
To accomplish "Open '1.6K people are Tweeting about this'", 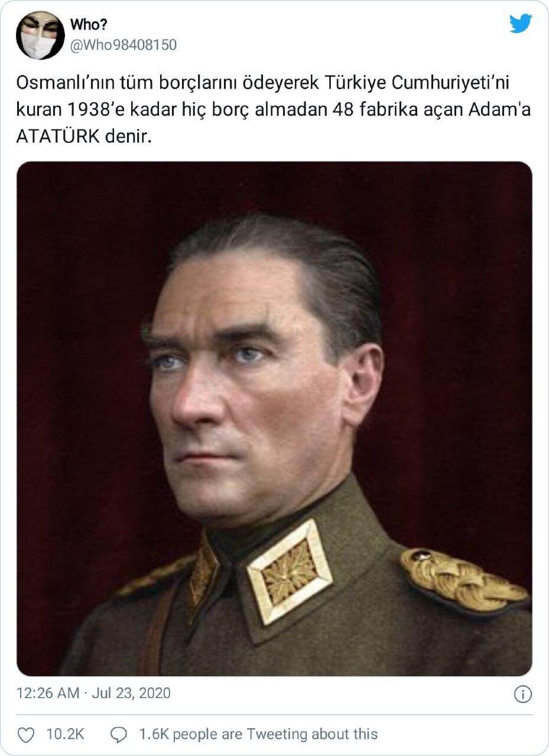I will pyautogui.click(x=258, y=734).
